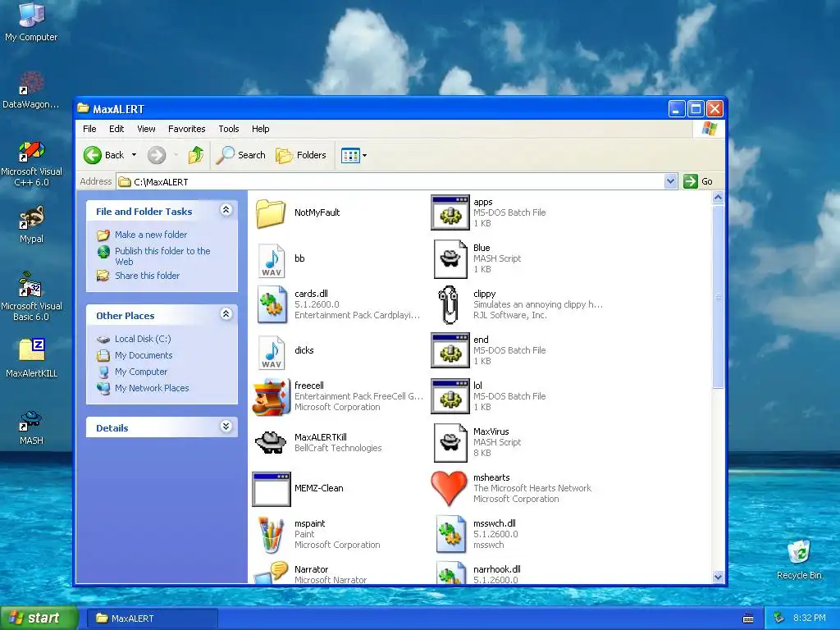This screenshot has width=840, height=630.
Task: Open the View menu
Action: [x=146, y=129]
